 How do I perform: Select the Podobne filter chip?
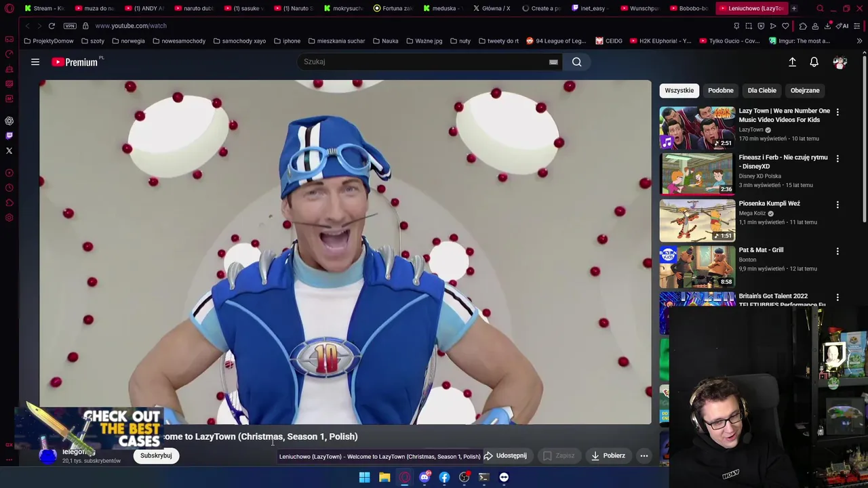click(x=721, y=90)
